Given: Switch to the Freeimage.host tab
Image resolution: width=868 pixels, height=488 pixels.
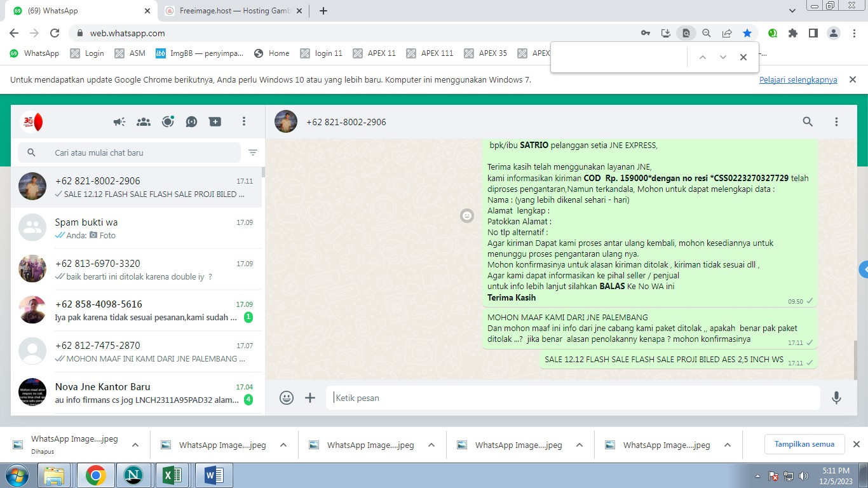Looking at the screenshot, I should [x=234, y=11].
